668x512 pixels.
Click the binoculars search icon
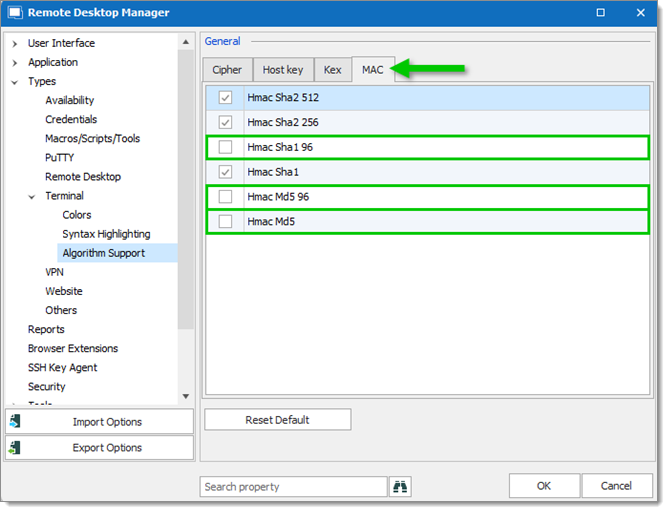[400, 486]
